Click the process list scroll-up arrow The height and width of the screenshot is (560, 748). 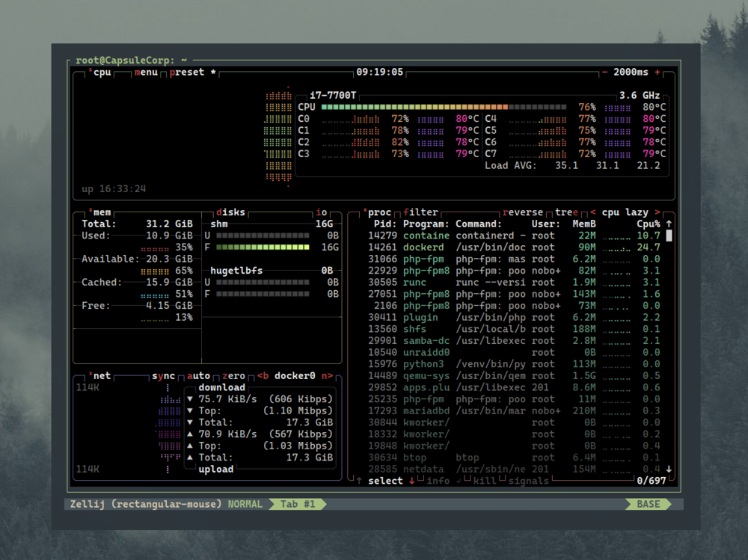[x=669, y=224]
